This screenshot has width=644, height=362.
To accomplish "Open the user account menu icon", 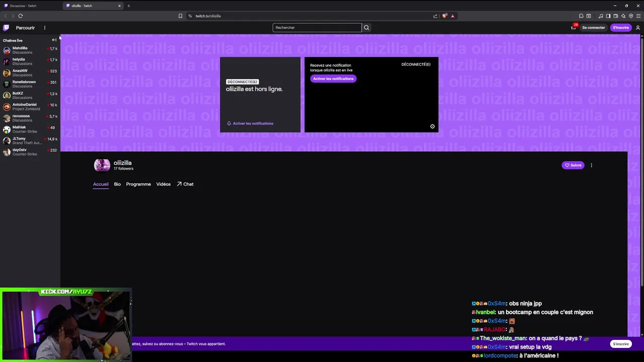I will click(x=637, y=28).
